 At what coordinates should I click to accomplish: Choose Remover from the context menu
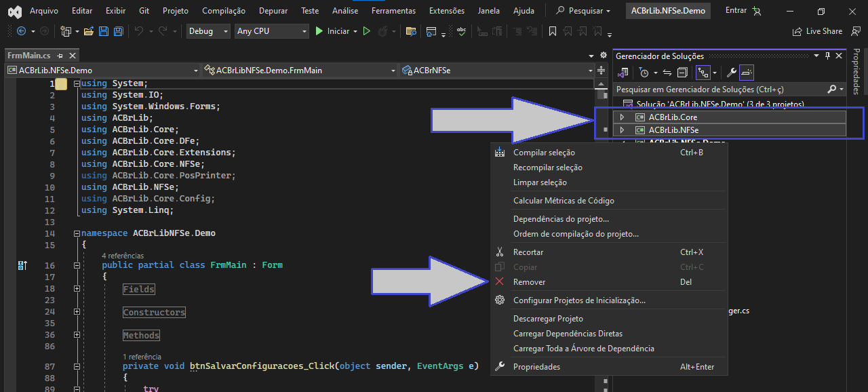click(610, 282)
